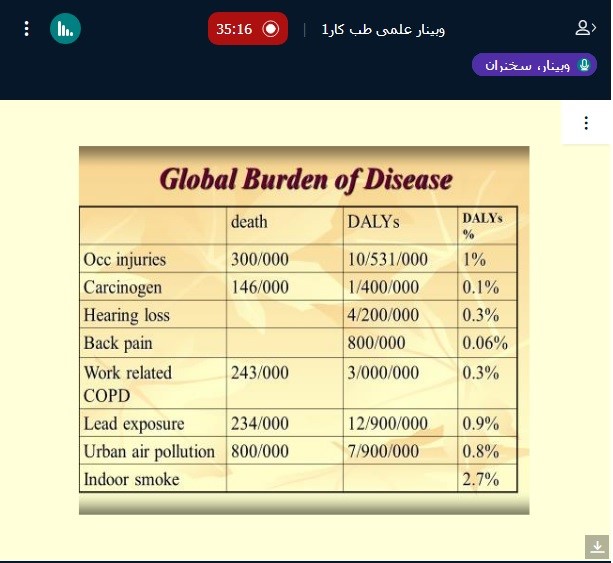Open presentation options three-dot menu beside the slide
The height and width of the screenshot is (563, 613).
[x=587, y=123]
